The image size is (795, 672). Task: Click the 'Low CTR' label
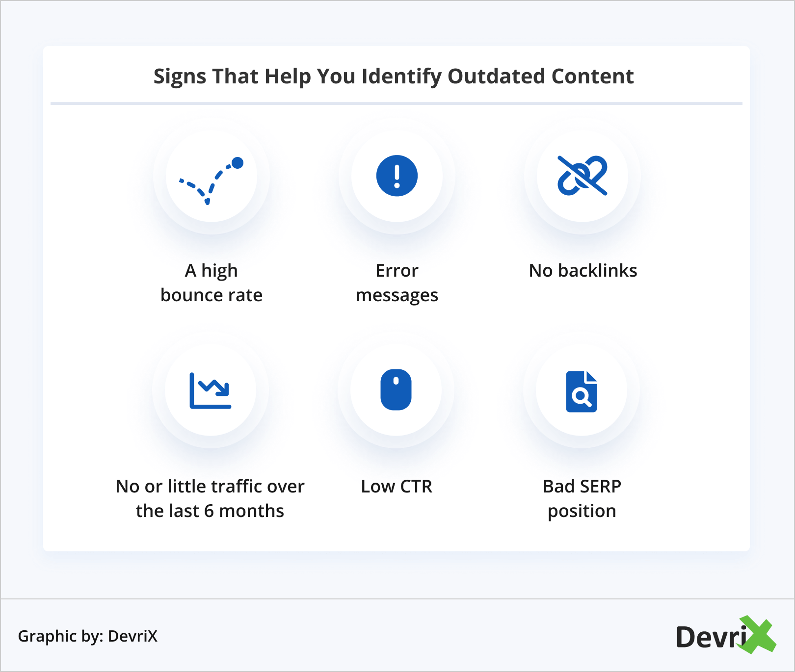[x=397, y=487]
